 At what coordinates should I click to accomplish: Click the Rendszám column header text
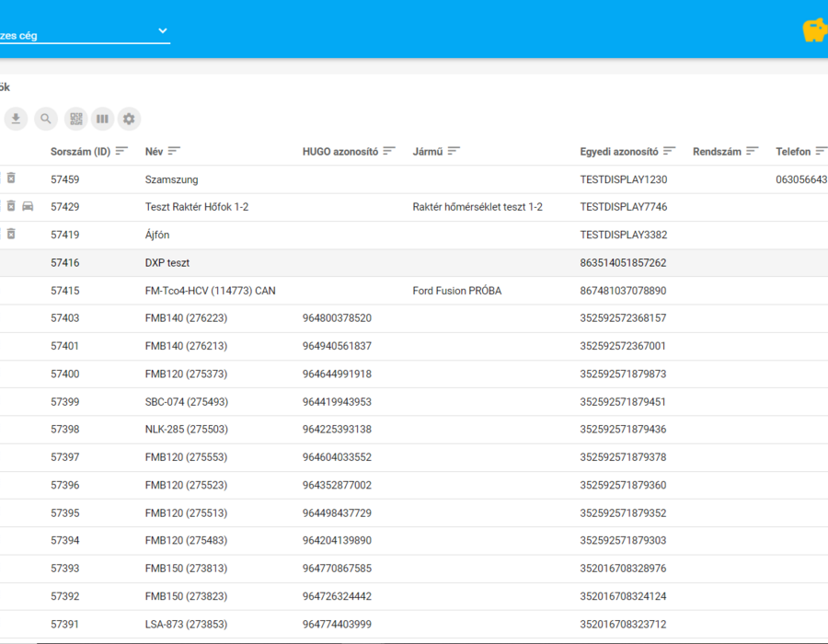pos(717,152)
